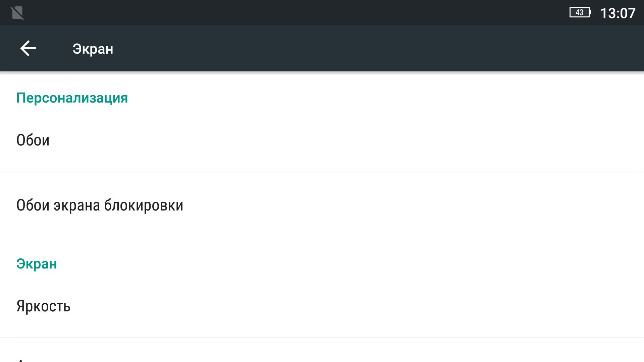Click empty app bar area right of Экран title
The image size is (644, 362).
(369, 49)
